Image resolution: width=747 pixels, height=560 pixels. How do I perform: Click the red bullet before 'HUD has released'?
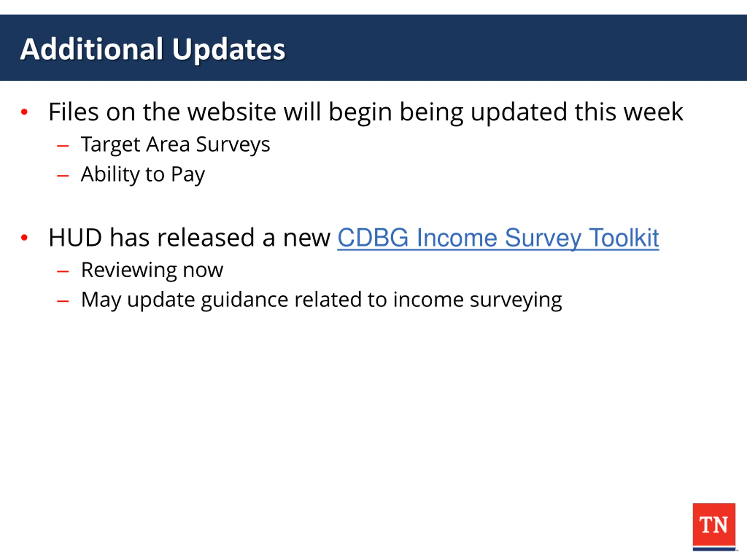[x=24, y=238]
